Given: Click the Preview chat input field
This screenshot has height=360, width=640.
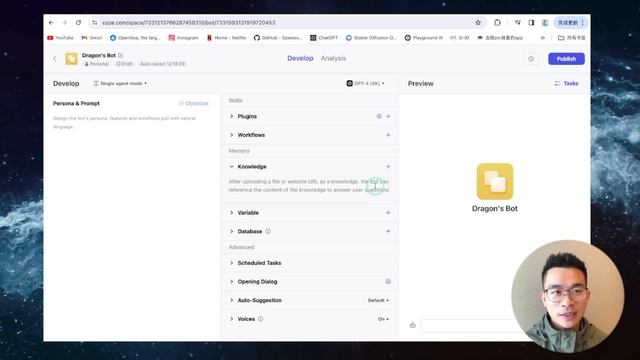Looking at the screenshot, I should tap(467, 325).
